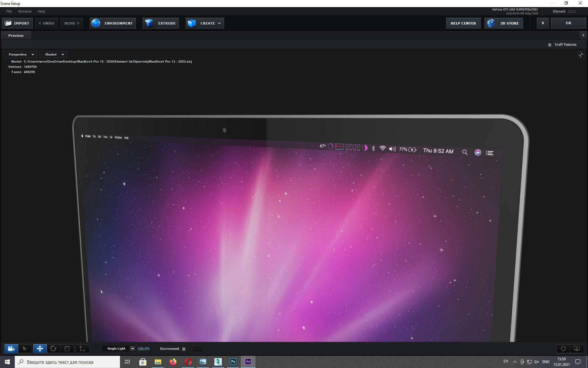Viewport: 588px width, 368px height.
Task: Open the Window menu
Action: point(25,11)
